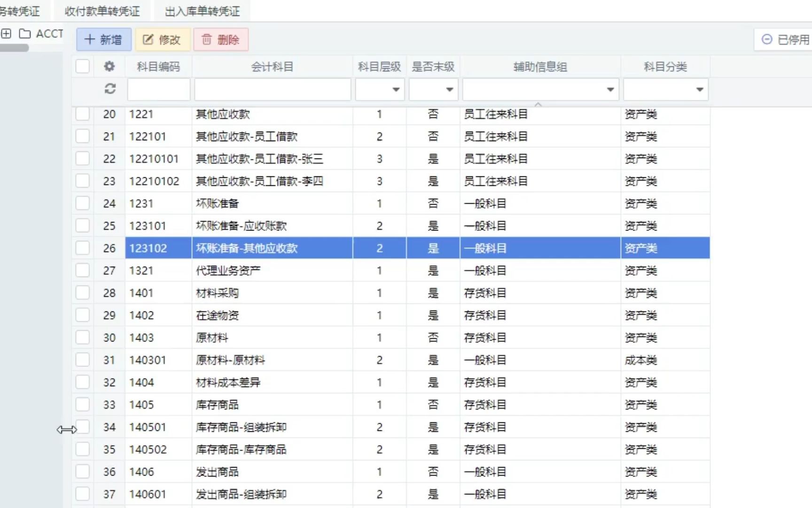Click the 科目层级 column header
812x508 pixels.
[x=380, y=67]
